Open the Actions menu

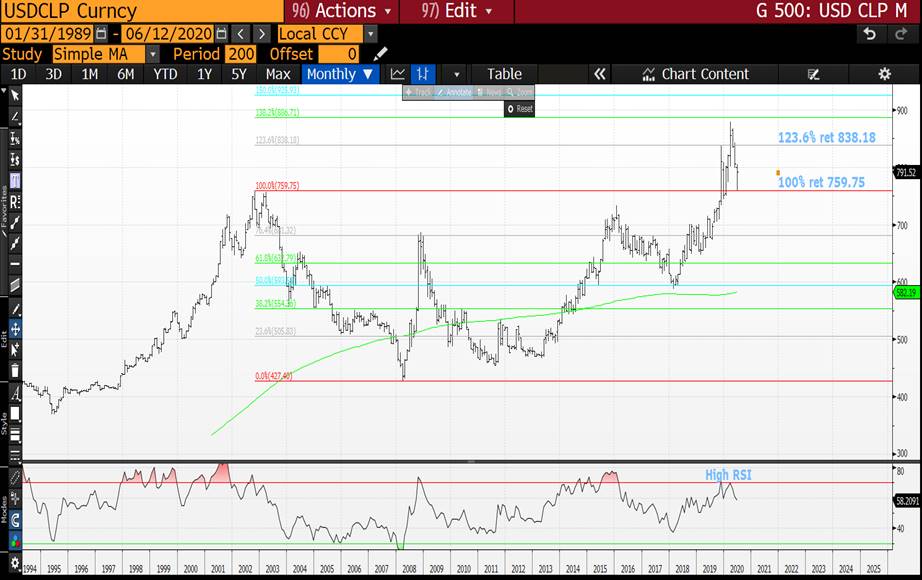tap(340, 11)
